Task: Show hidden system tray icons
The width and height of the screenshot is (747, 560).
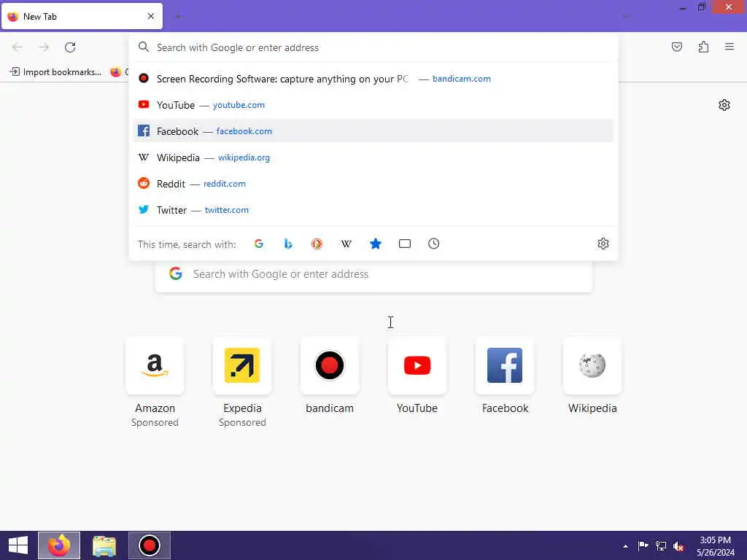Action: 625,546
